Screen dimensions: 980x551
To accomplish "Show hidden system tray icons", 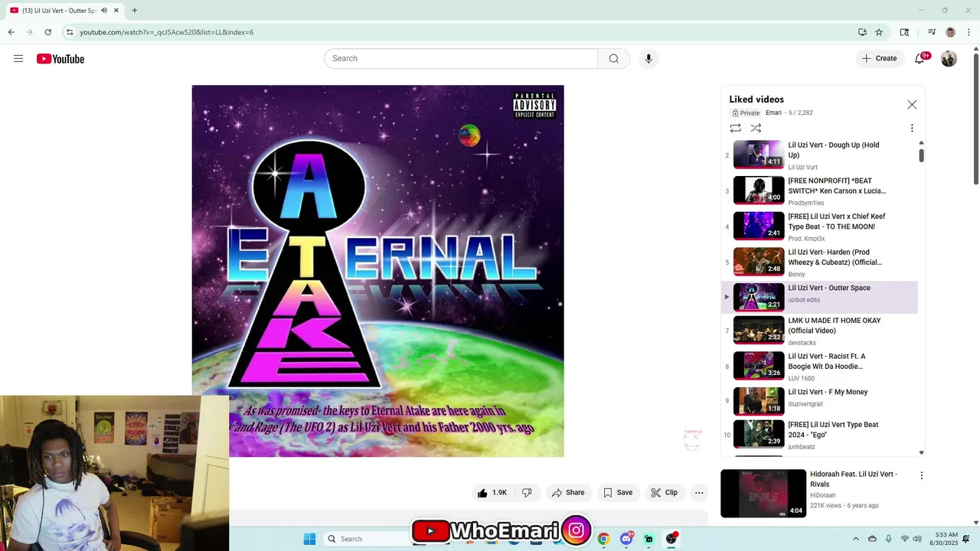I will pos(856,539).
